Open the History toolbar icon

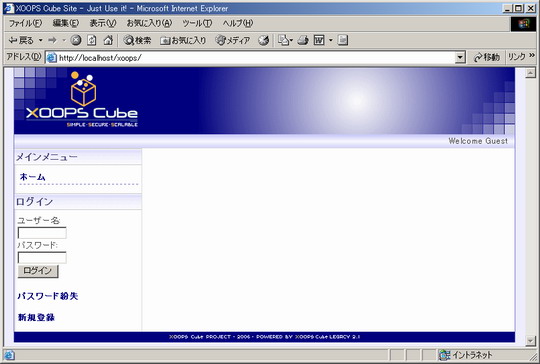pos(263,41)
